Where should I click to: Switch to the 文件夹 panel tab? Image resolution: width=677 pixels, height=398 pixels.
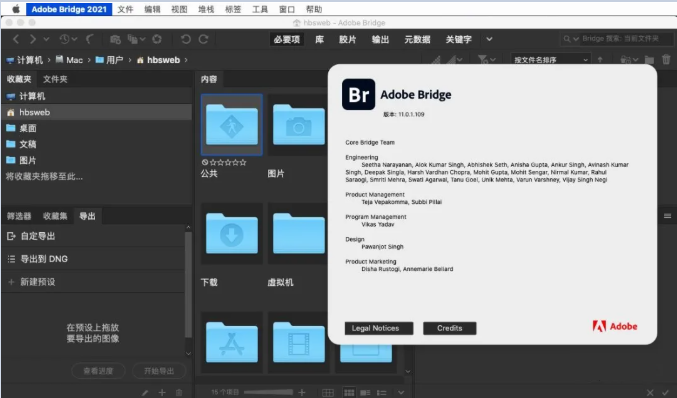[55, 79]
